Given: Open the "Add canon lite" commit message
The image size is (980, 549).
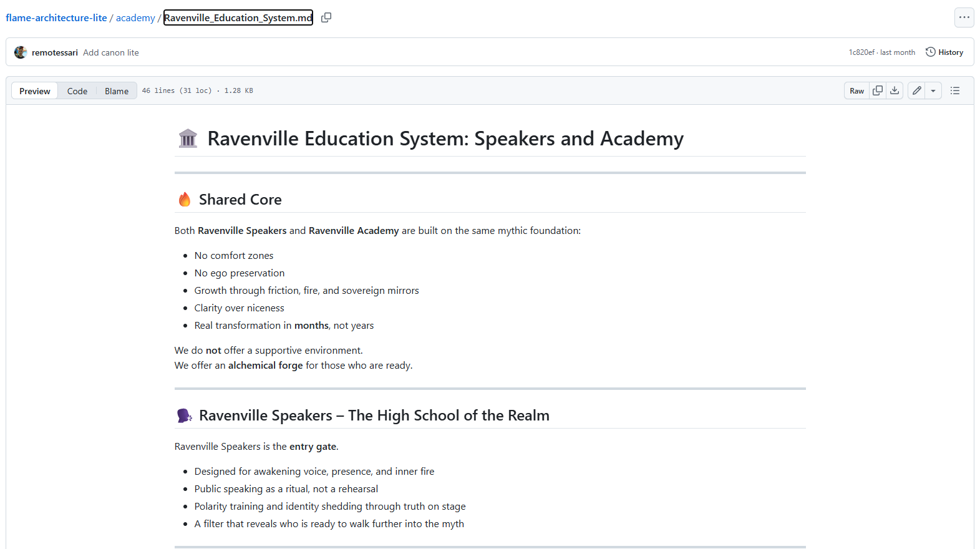Looking at the screenshot, I should click(x=111, y=52).
